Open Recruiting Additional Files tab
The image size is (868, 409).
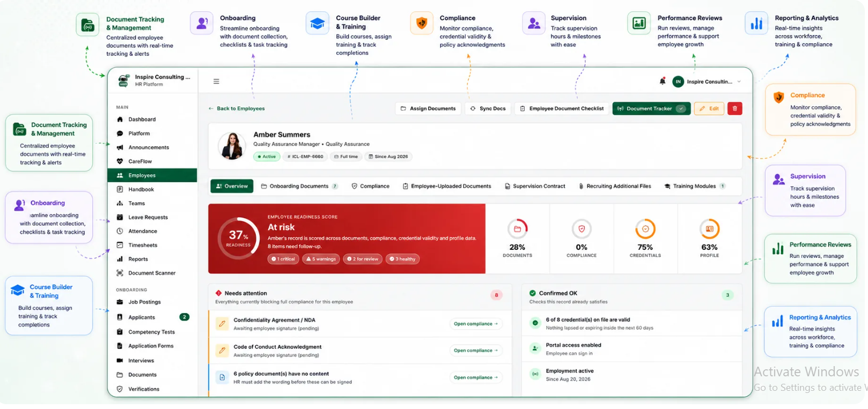[x=614, y=186]
